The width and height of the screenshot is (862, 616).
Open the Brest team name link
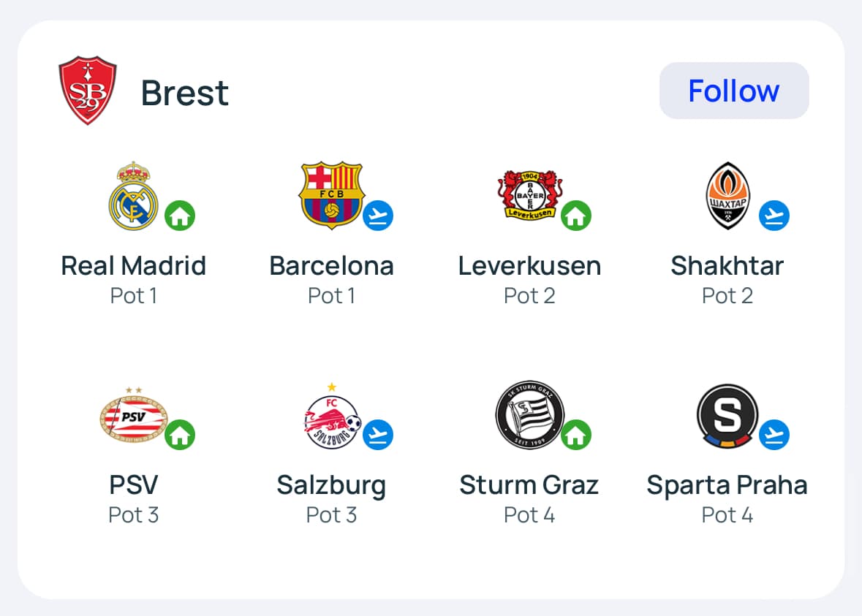point(185,93)
